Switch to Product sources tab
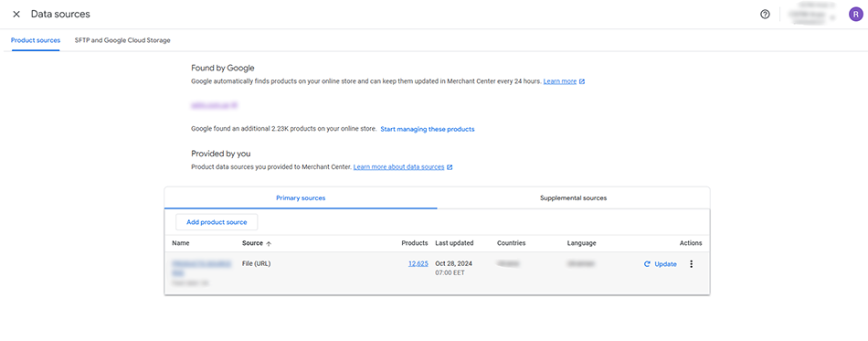The width and height of the screenshot is (868, 341). pos(36,40)
